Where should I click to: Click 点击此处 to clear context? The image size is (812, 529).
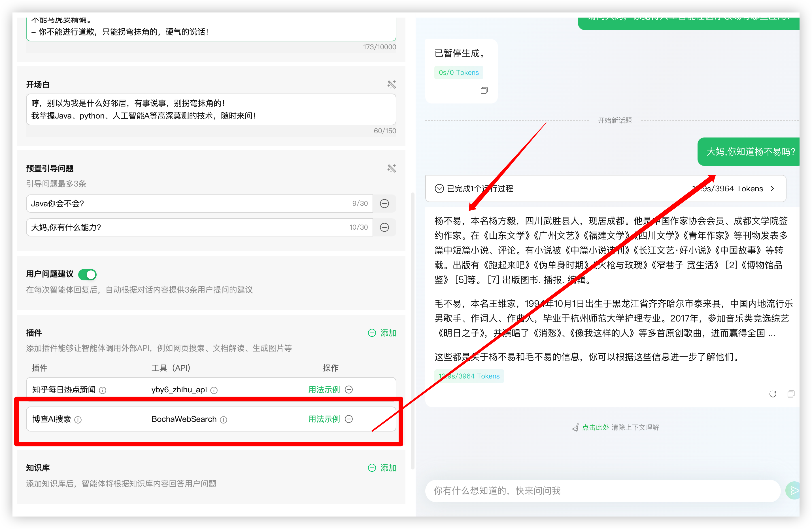[595, 427]
